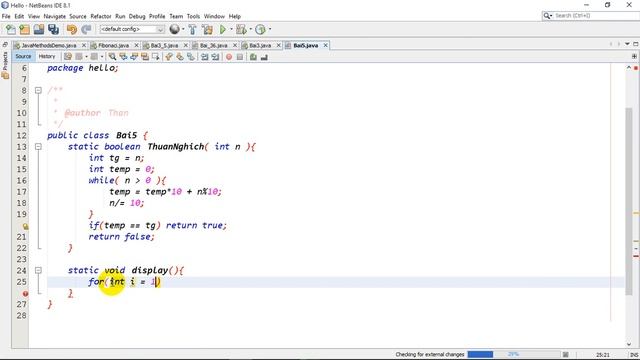This screenshot has width=640, height=360.
Task: Click the Find Next Occurrence icon
Action: tap(134, 57)
